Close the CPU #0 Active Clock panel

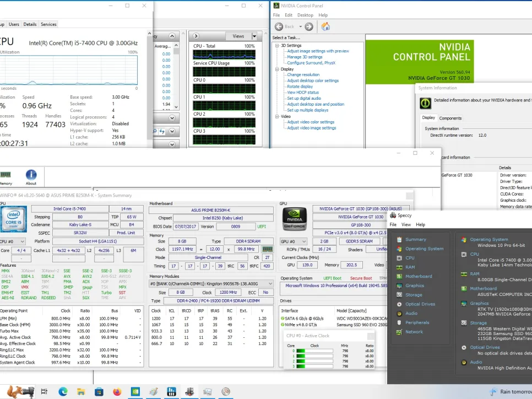pos(371,336)
